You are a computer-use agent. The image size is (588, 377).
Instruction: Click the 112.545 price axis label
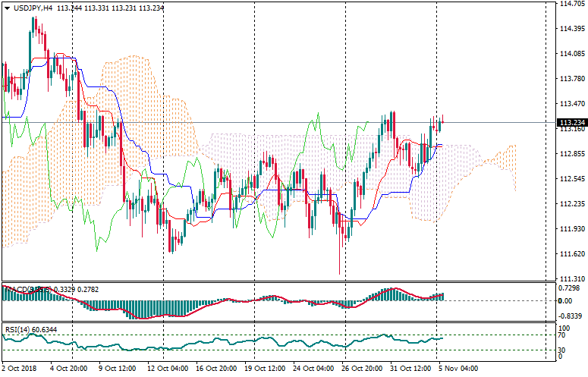tap(571, 179)
